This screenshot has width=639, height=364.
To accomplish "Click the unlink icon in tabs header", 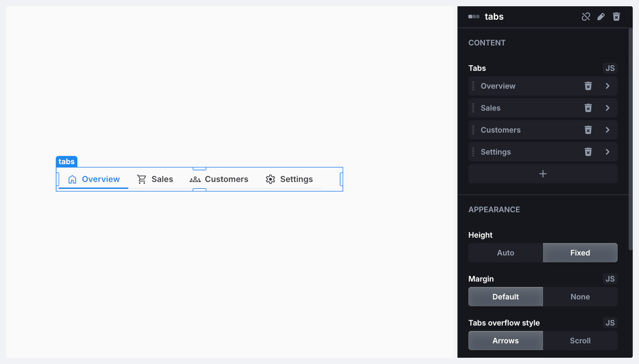I will pyautogui.click(x=586, y=17).
